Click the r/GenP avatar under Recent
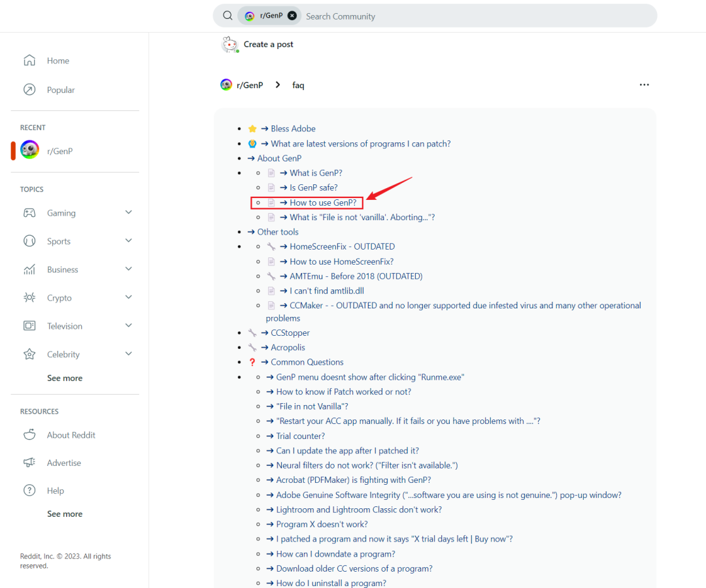This screenshot has width=706, height=588. (x=29, y=151)
